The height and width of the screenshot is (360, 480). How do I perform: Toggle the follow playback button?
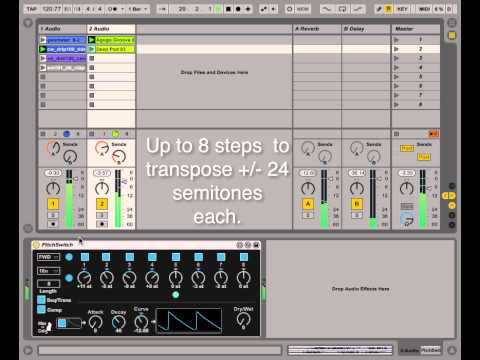[162, 9]
